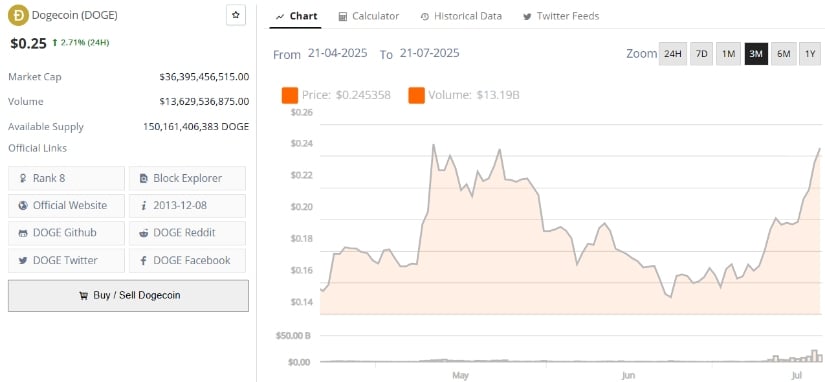The width and height of the screenshot is (825, 382).
Task: Click the Twitter bird icon beside DOGE Twitter
Action: click(x=23, y=260)
